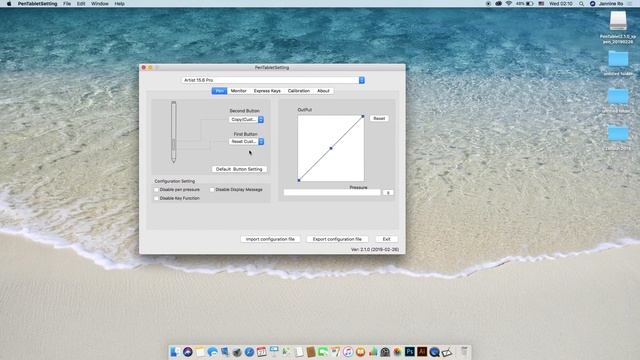
Task: Open the Apple menu
Action: click(x=9, y=4)
